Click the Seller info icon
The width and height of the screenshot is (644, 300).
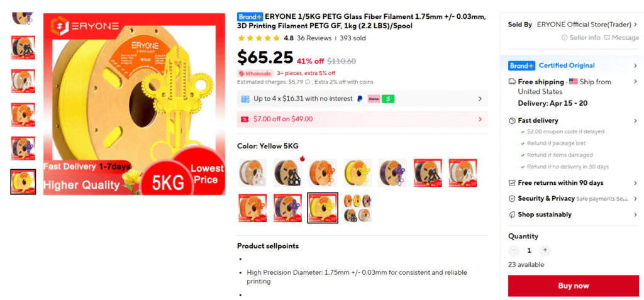pos(565,38)
